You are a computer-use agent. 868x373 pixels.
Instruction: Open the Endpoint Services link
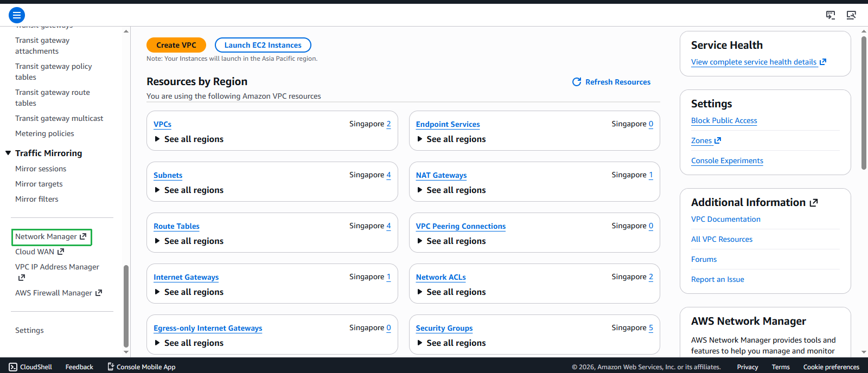448,124
